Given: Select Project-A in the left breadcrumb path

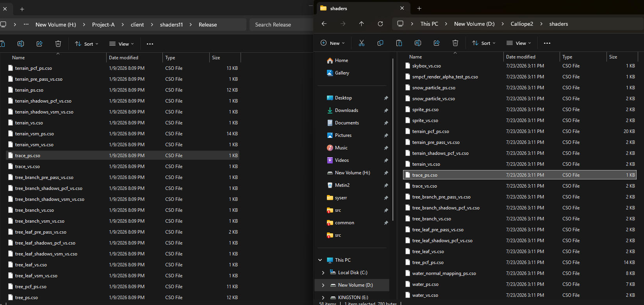Looking at the screenshot, I should (x=103, y=25).
